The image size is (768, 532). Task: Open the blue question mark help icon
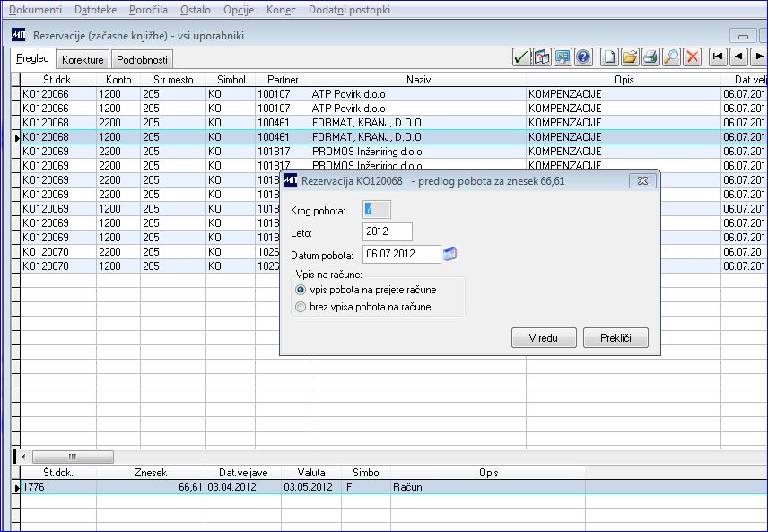tap(583, 57)
